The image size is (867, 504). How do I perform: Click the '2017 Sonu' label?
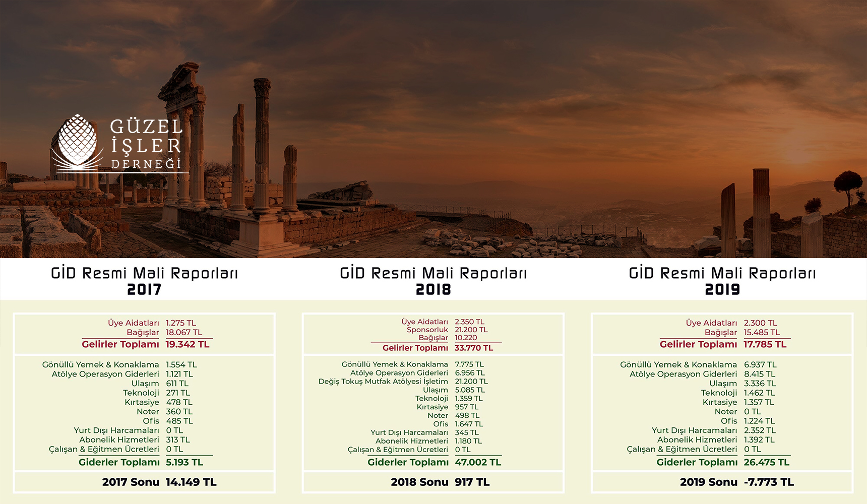point(131,482)
